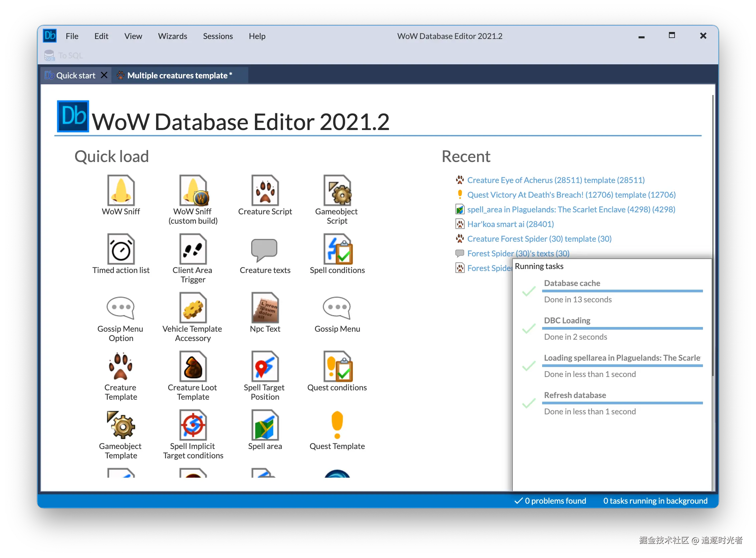The width and height of the screenshot is (756, 558).
Task: Click the Refresh database progress bar
Action: pyautogui.click(x=622, y=403)
